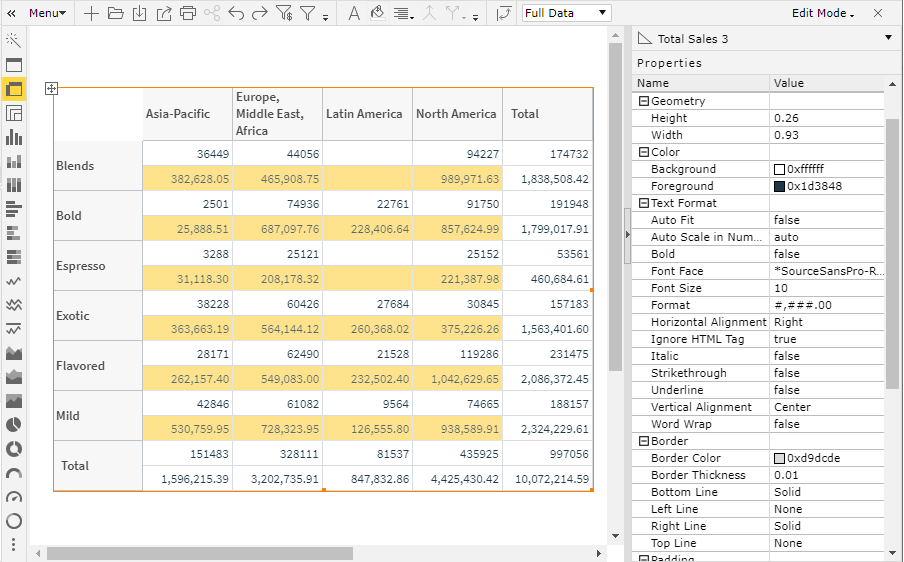Click the Import/Save download icon
The image size is (904, 562).
pyautogui.click(x=140, y=13)
